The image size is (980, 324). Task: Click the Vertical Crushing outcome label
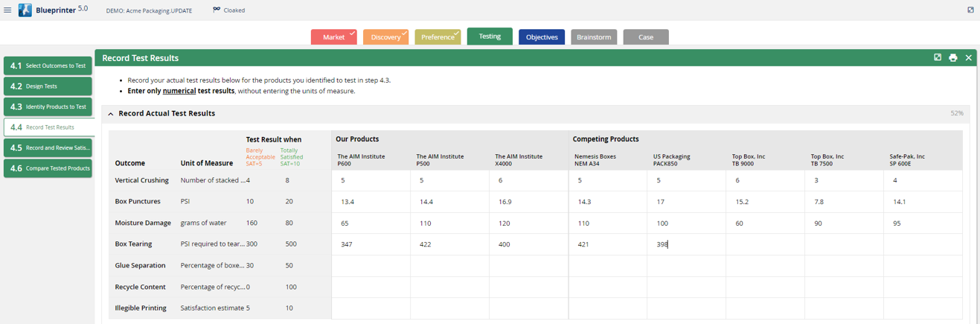pos(141,180)
